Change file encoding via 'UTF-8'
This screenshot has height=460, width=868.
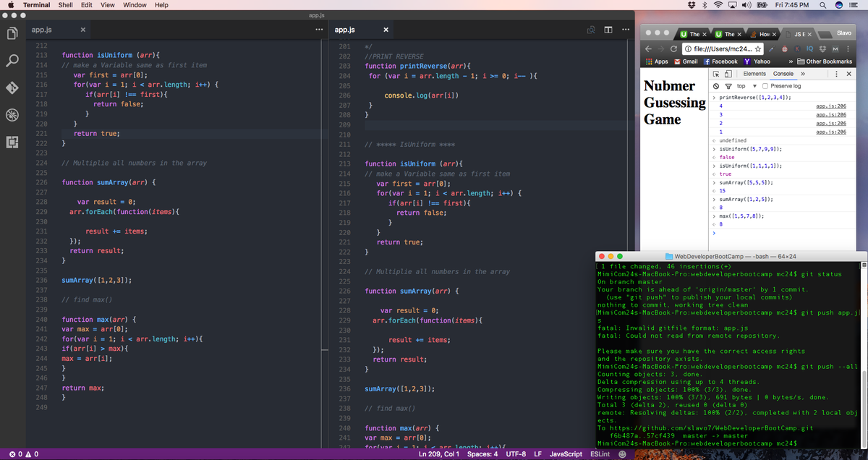(516, 454)
